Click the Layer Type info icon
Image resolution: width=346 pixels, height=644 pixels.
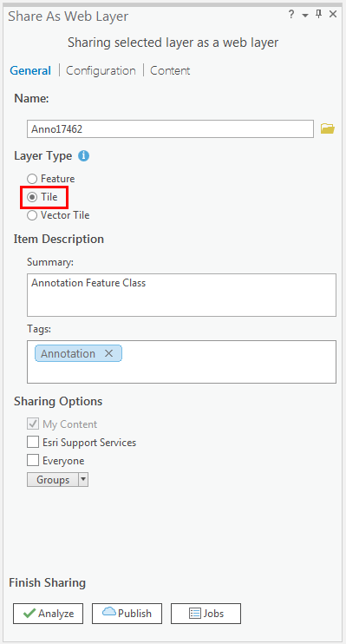(x=84, y=156)
